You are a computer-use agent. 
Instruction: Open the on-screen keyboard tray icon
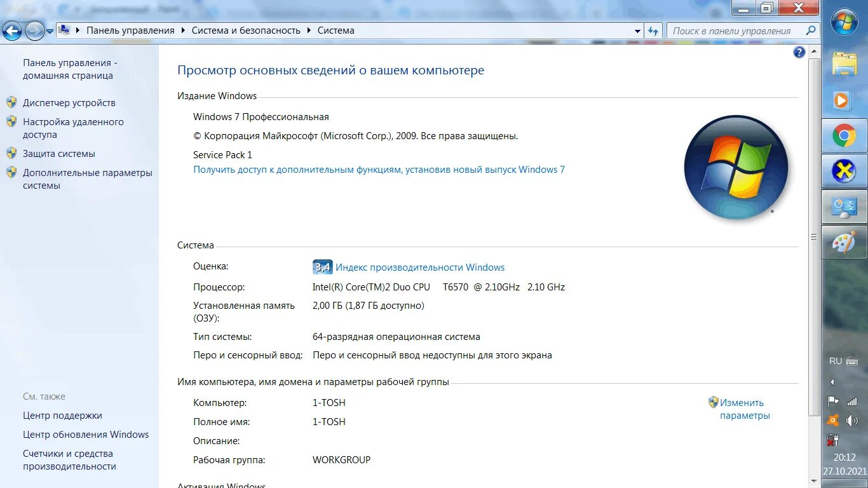(852, 362)
